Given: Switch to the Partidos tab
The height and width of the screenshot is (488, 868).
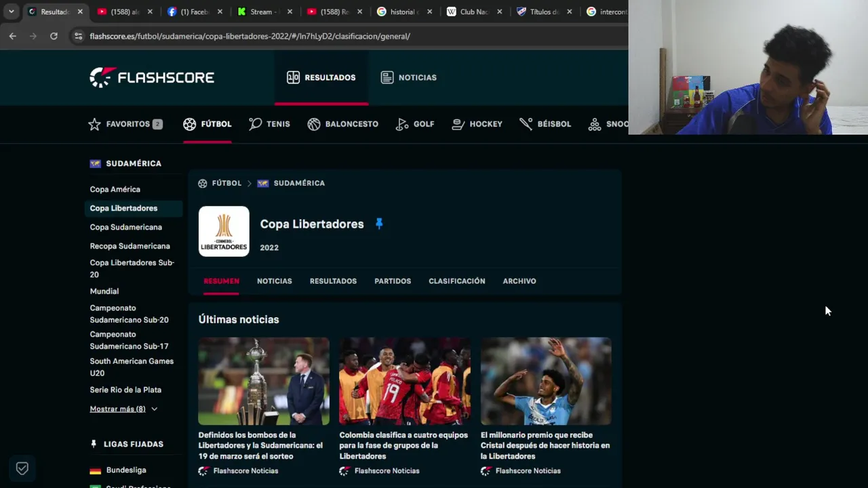Looking at the screenshot, I should click(x=393, y=281).
